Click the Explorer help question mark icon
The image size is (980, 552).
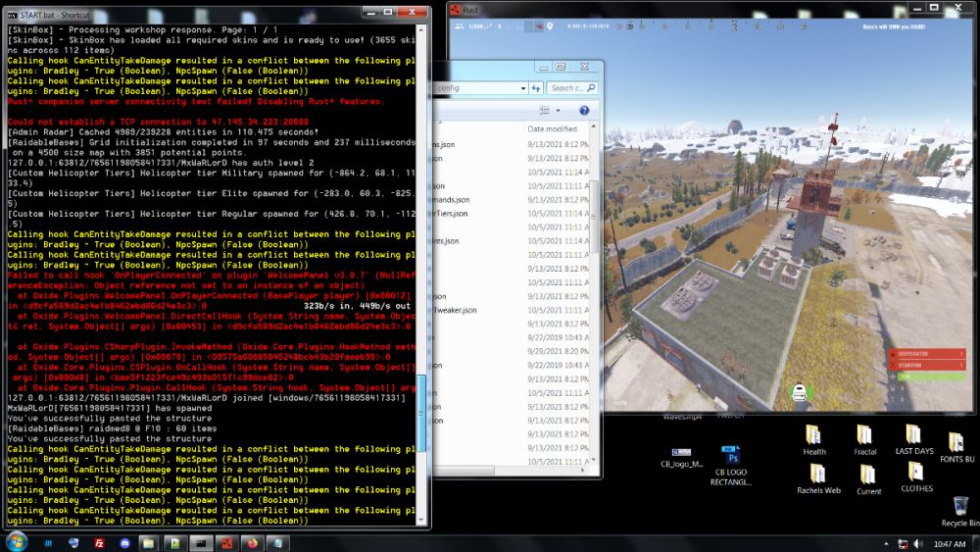585,110
